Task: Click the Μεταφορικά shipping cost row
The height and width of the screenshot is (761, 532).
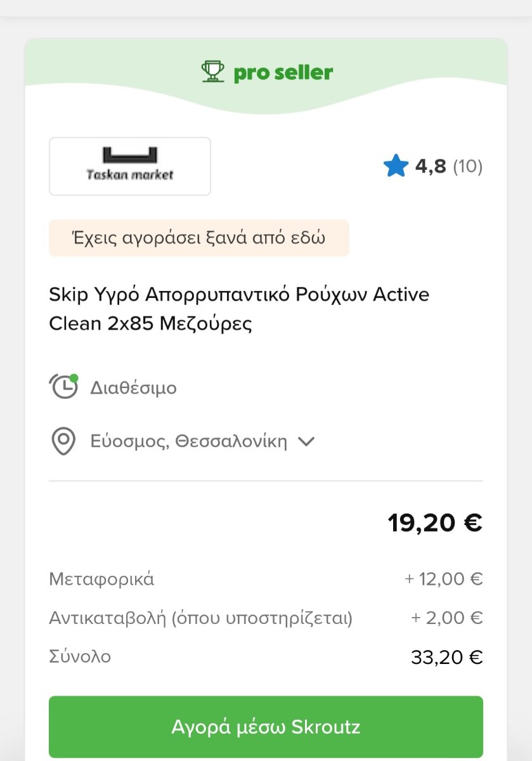Action: [x=266, y=579]
